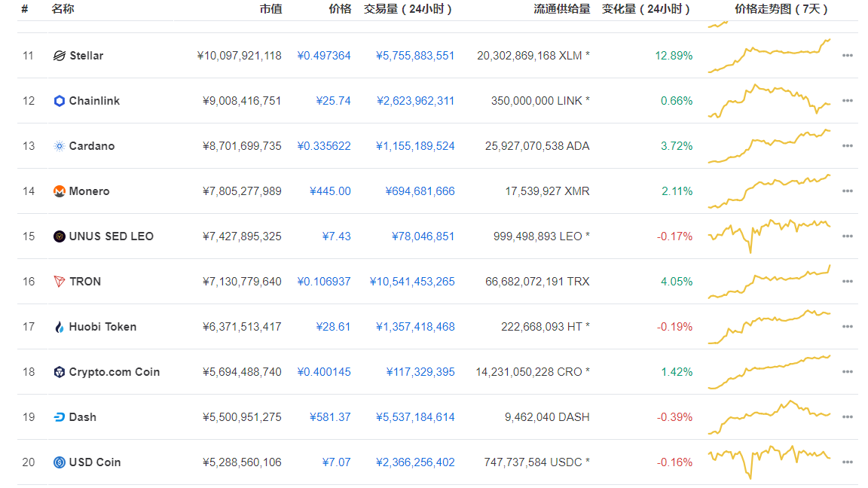Open more options menu for Chainlink row
Viewport: 868px width, 488px height.
(x=847, y=101)
